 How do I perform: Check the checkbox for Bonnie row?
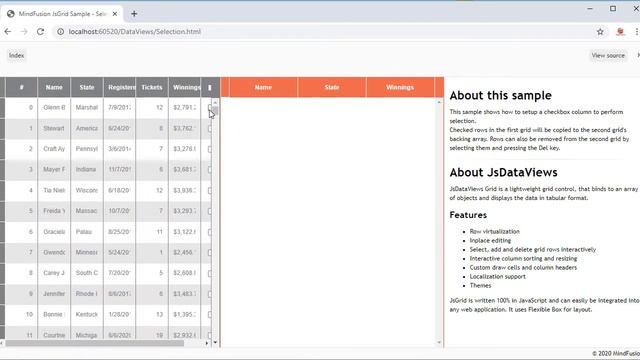pos(210,315)
